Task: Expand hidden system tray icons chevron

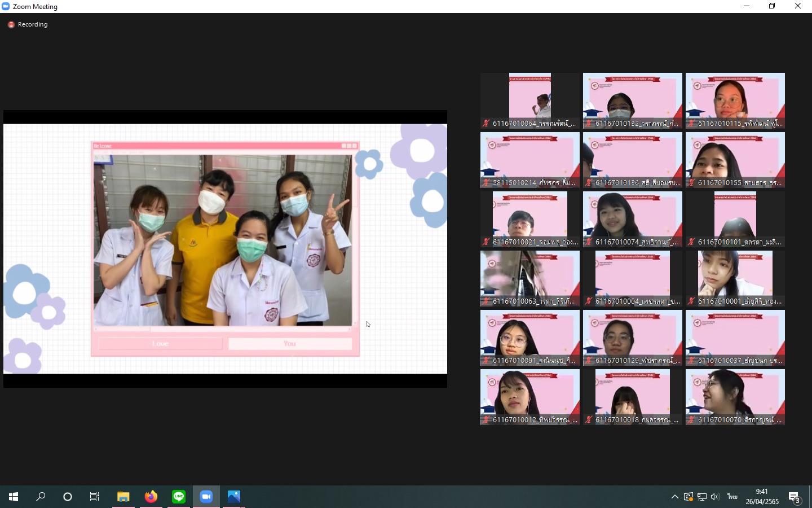Action: (674, 497)
